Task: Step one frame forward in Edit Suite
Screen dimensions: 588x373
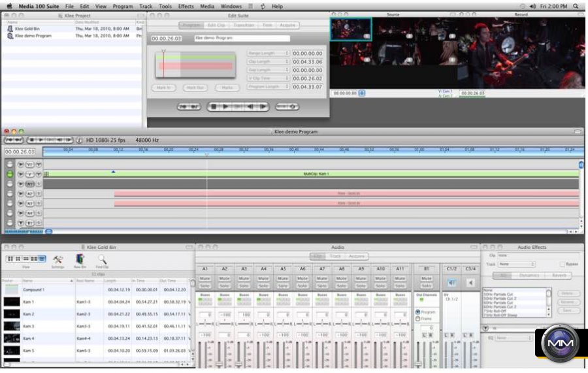Action: 263,107
